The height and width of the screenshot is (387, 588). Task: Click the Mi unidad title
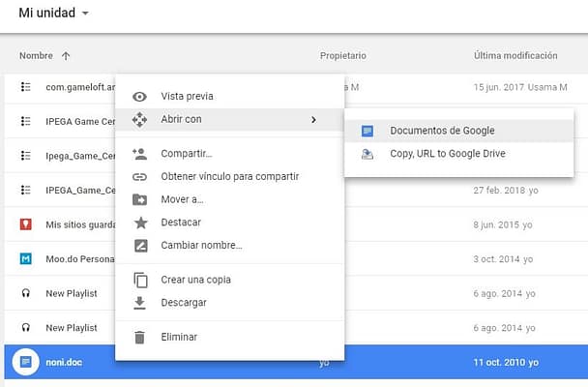46,13
